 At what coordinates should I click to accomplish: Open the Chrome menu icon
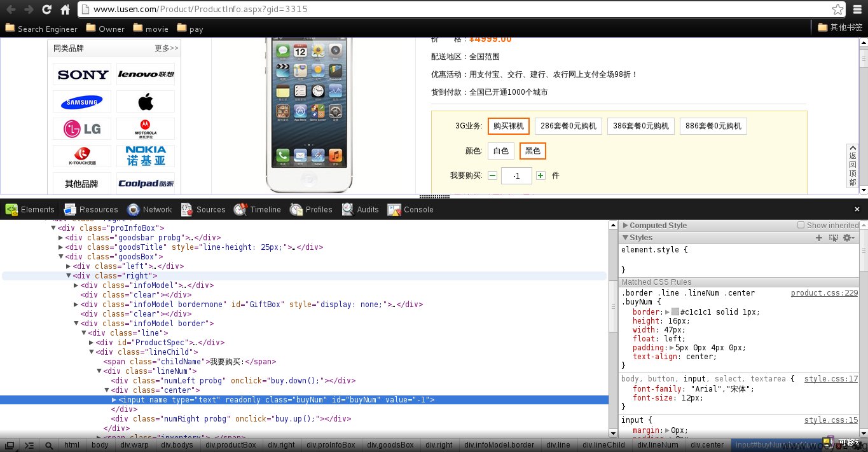click(857, 10)
